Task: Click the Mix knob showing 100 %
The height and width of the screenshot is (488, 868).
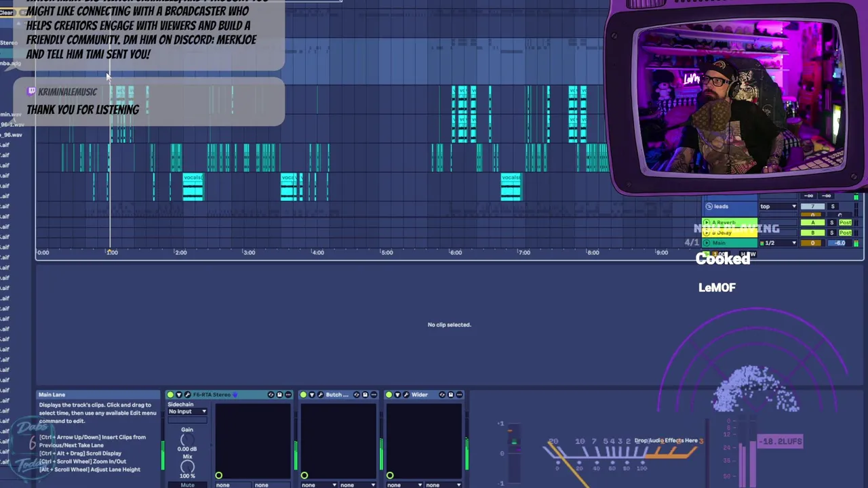Action: coord(187,466)
